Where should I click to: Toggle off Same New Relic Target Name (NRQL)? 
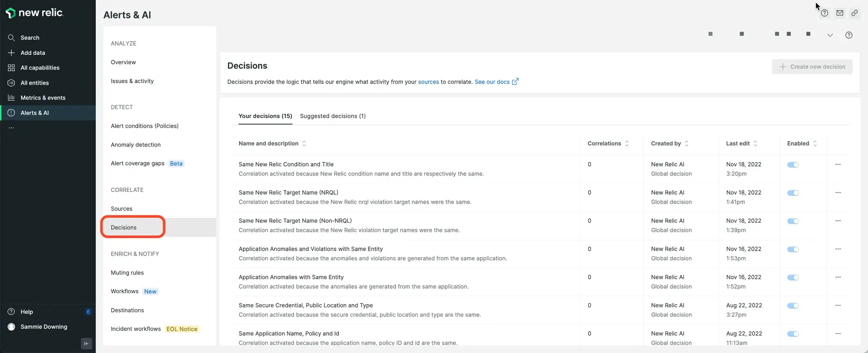tap(793, 193)
